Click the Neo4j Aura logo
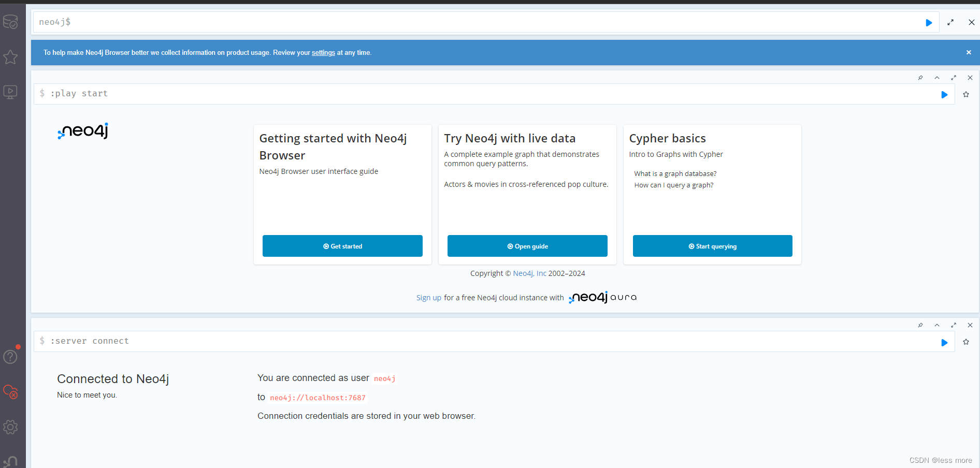 coord(603,298)
